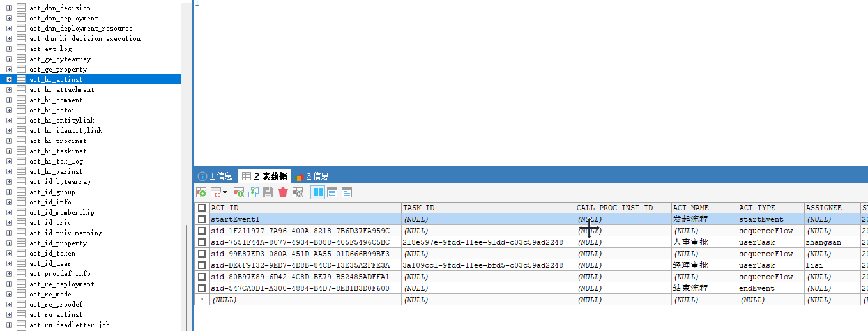Expand the act_id_membership tree node
Screen dimensions: 868x331
9,212
